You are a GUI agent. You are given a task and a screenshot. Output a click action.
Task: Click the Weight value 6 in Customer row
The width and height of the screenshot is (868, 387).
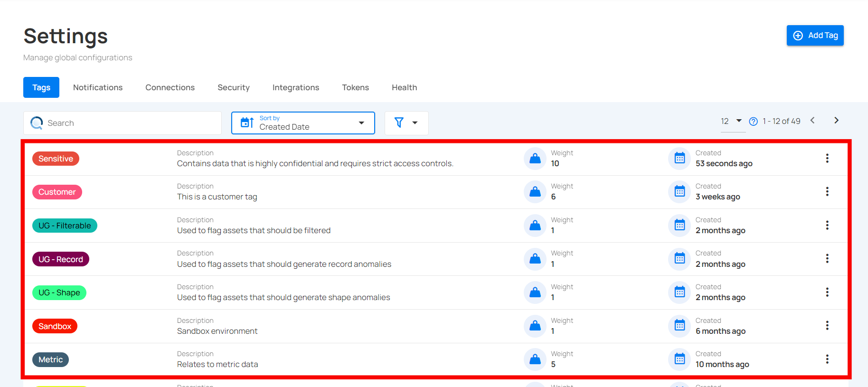553,197
